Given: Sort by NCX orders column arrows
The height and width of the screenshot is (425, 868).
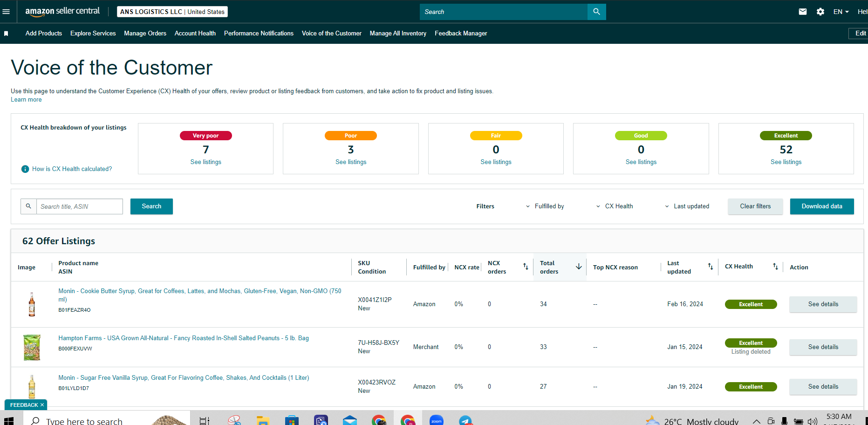Looking at the screenshot, I should (526, 267).
